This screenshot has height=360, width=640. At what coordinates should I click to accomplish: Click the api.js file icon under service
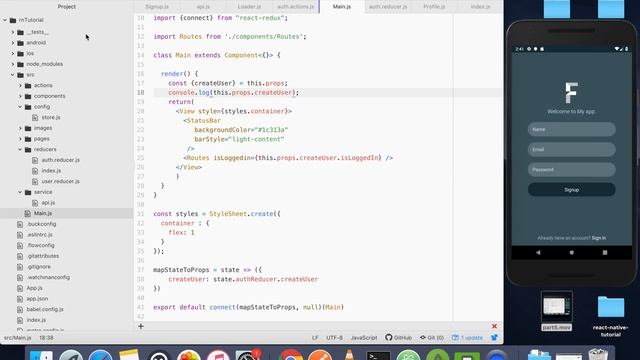[x=35, y=203]
